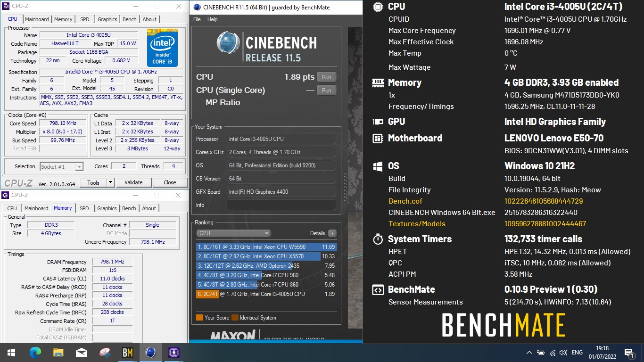The height and width of the screenshot is (362, 644).
Task: Click the volume speaker tray icon
Action: click(x=563, y=353)
